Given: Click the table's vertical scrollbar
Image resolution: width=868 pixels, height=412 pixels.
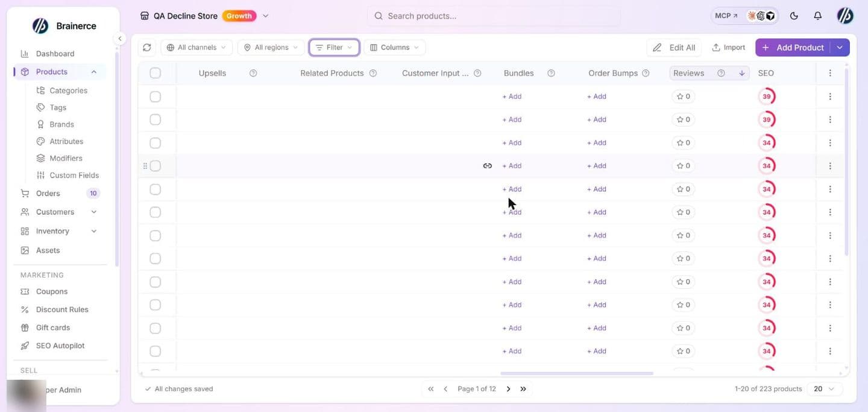Looking at the screenshot, I should 846,162.
